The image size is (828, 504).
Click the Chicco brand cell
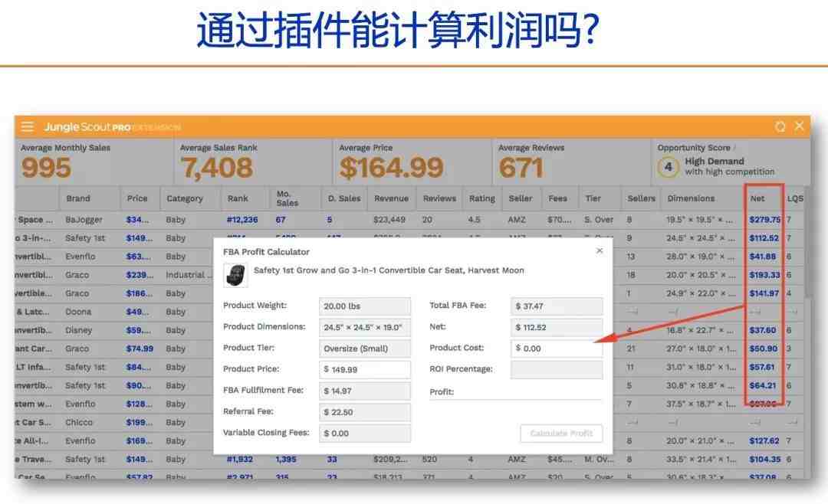tap(79, 422)
